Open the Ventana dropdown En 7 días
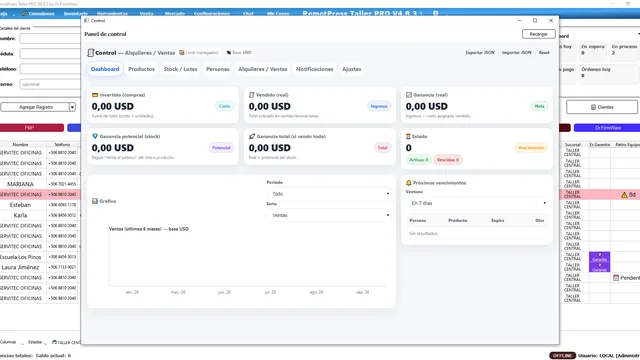The image size is (640, 360). (477, 203)
